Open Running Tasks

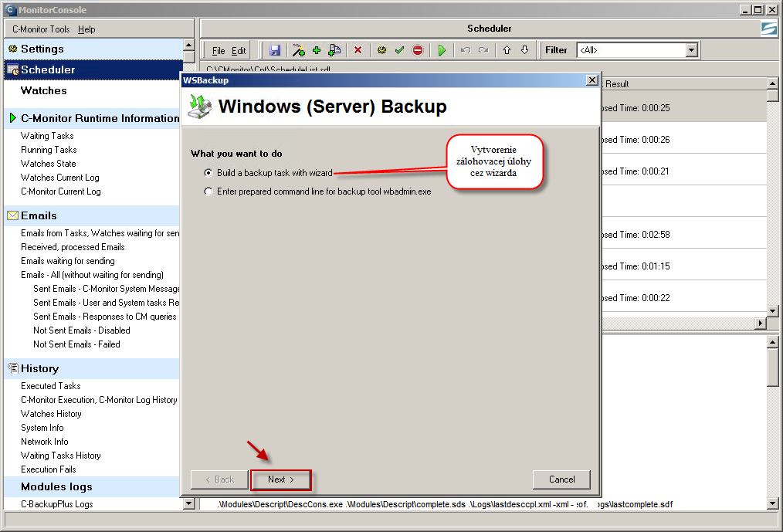pos(49,150)
